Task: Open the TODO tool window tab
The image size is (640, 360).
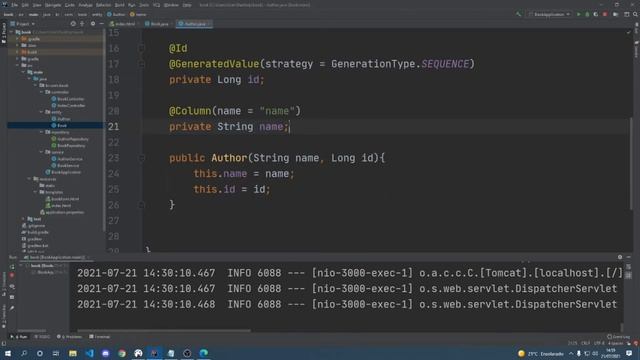Action: pyautogui.click(x=42, y=337)
